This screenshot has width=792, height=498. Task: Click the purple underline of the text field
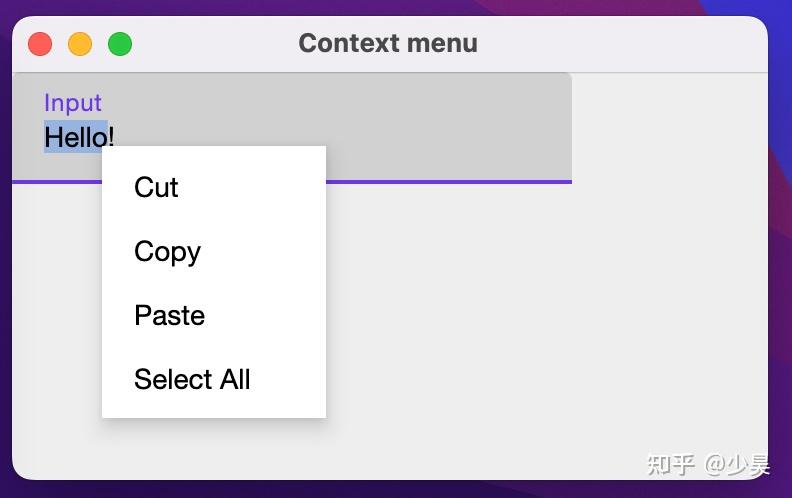click(450, 182)
